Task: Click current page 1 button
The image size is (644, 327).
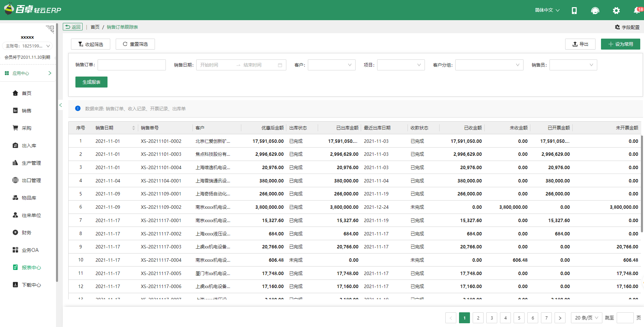Action: [x=464, y=318]
